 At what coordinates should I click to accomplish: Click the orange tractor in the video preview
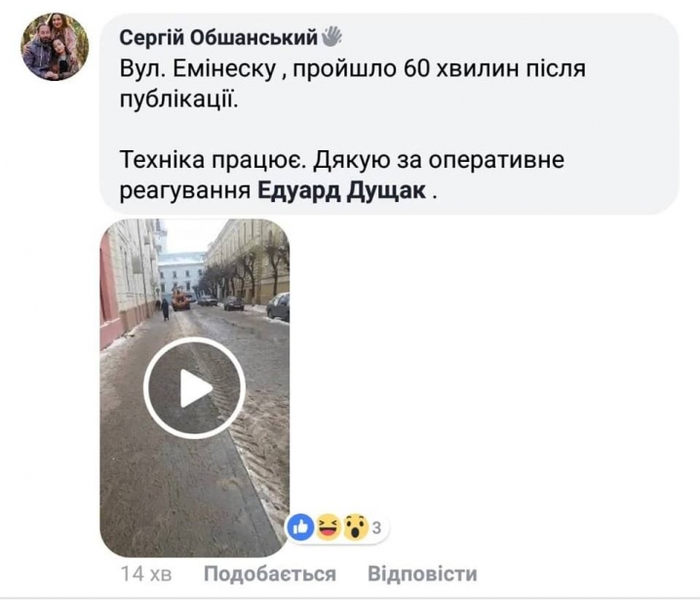(x=180, y=300)
